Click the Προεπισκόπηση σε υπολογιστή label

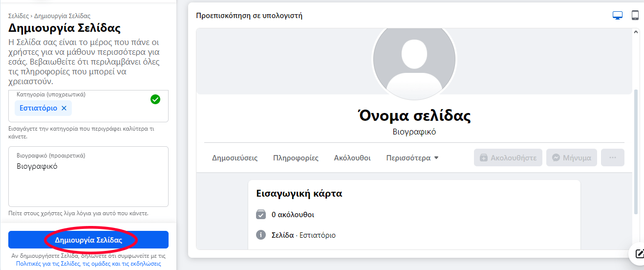[x=249, y=16]
